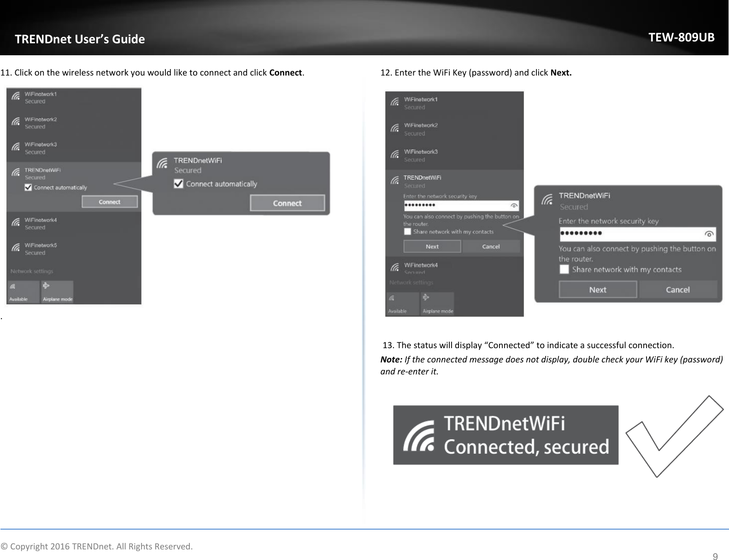Image resolution: width=729 pixels, height=560 pixels.
Task: Click Cancel button in step 12 network list
Action: pos(491,246)
